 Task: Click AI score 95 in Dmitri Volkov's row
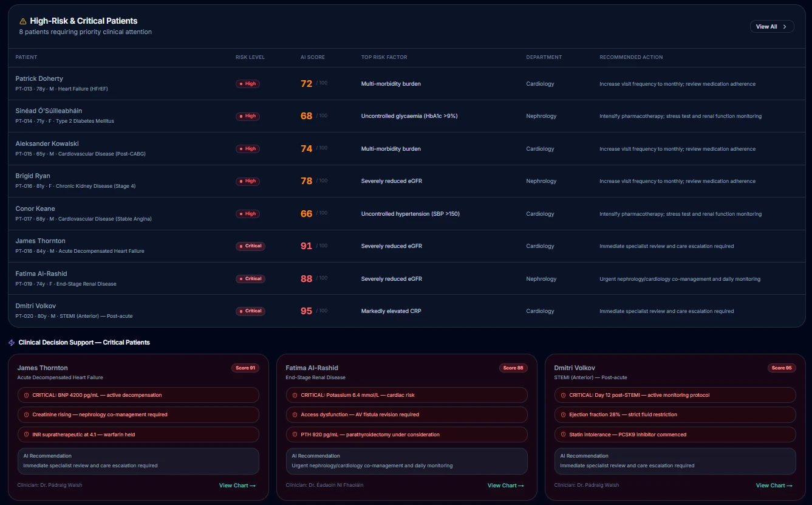click(306, 311)
